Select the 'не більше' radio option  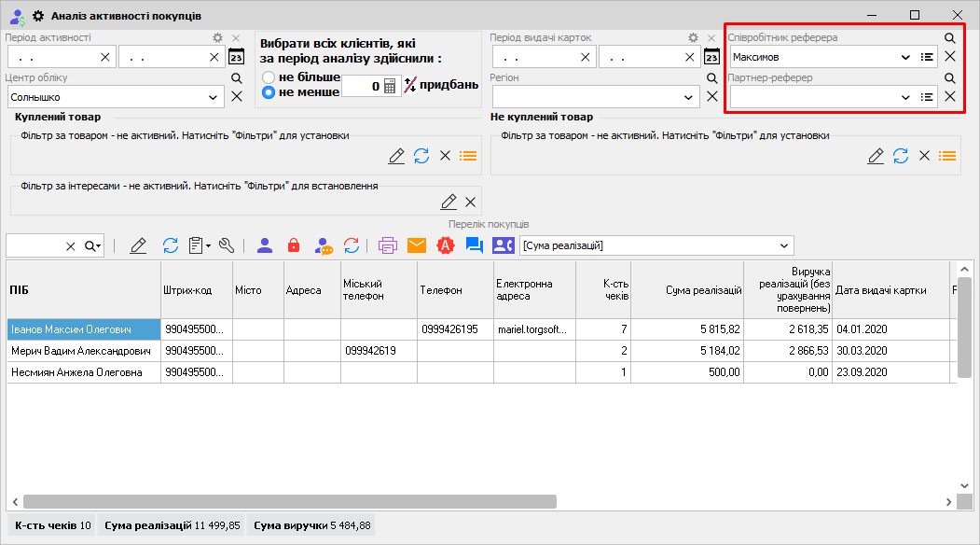point(269,77)
